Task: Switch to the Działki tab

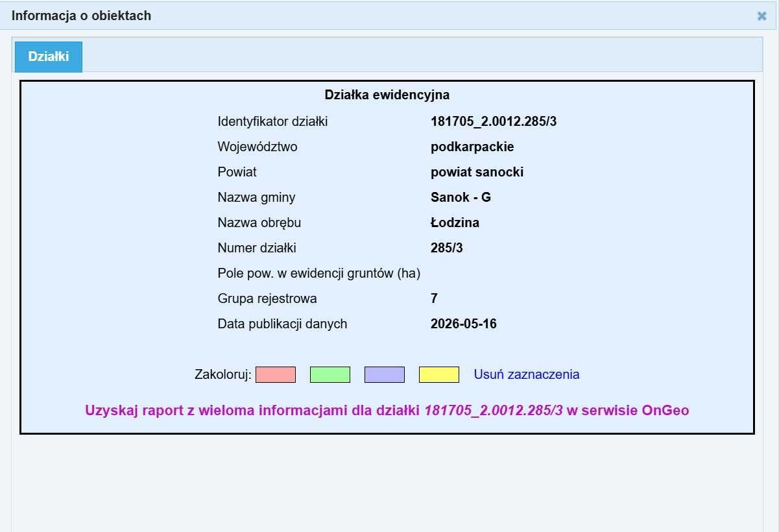Action: coord(49,56)
